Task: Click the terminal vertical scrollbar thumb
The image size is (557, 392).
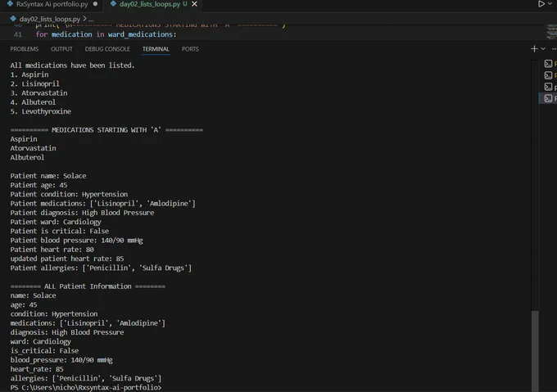Action: [535, 350]
